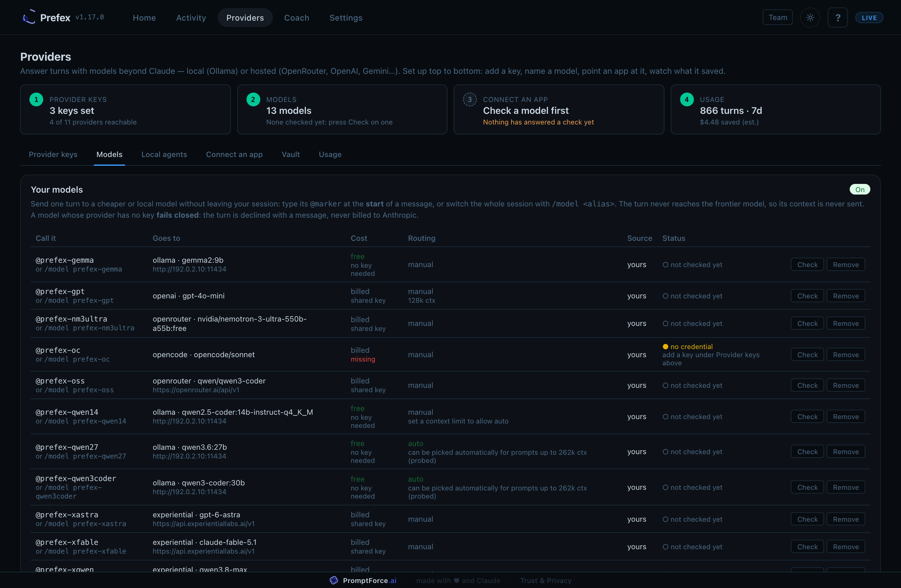Click the v1.17.0 version label

(89, 18)
